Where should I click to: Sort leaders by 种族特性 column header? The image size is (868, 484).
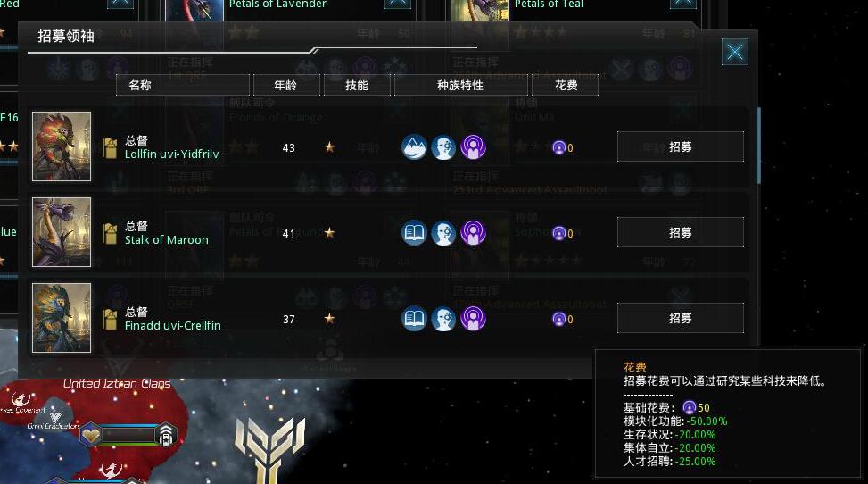pos(460,85)
